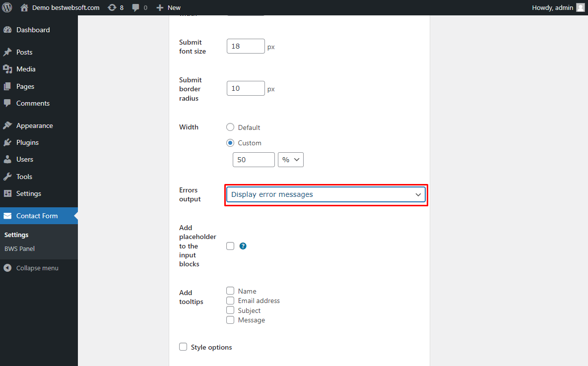Click the blue help icon for placeholder option

[243, 246]
